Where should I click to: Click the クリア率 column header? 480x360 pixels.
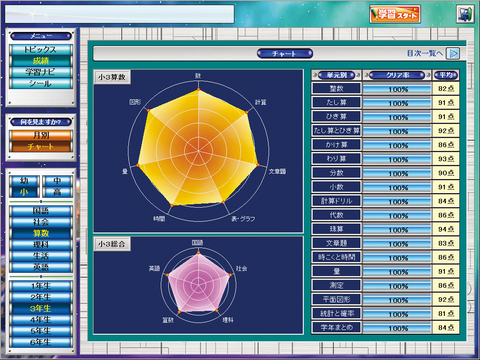tap(397, 75)
